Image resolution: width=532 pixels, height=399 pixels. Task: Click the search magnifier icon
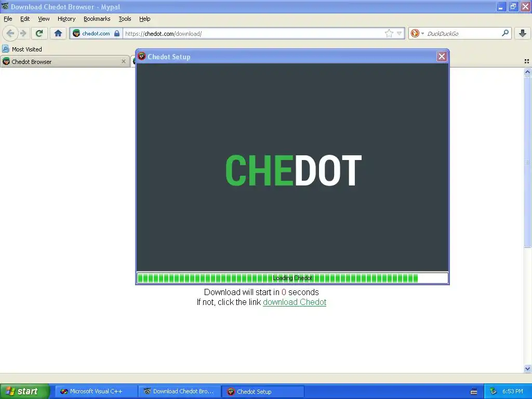point(505,33)
